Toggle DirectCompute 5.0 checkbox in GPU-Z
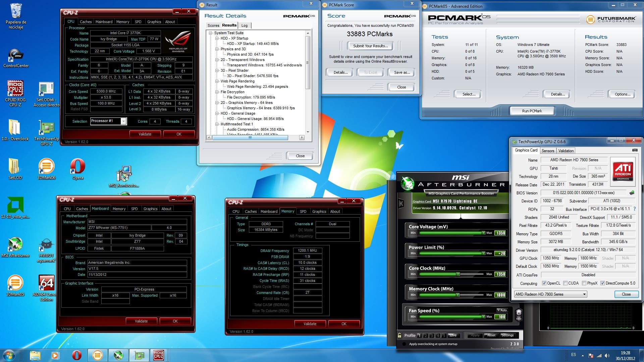Screen dimensions: 644x362 pyautogui.click(x=602, y=283)
